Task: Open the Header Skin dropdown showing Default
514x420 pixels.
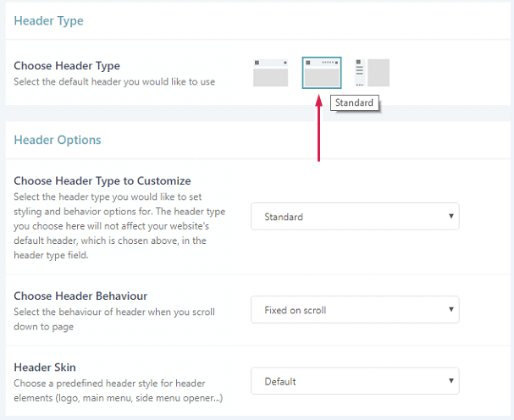Action: (x=354, y=381)
